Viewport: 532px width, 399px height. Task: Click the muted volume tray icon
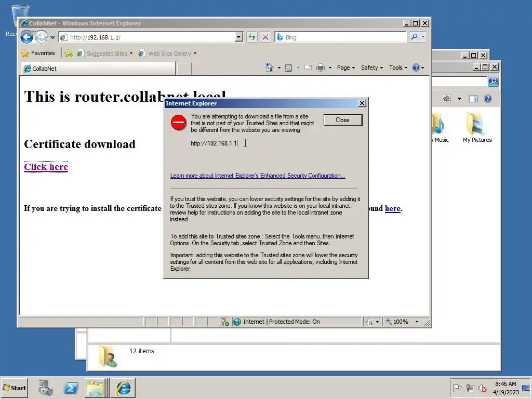[482, 388]
